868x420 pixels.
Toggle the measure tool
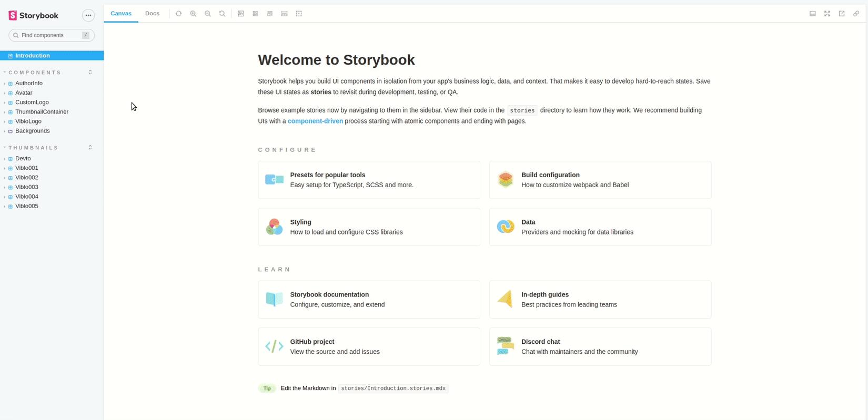[x=284, y=14]
